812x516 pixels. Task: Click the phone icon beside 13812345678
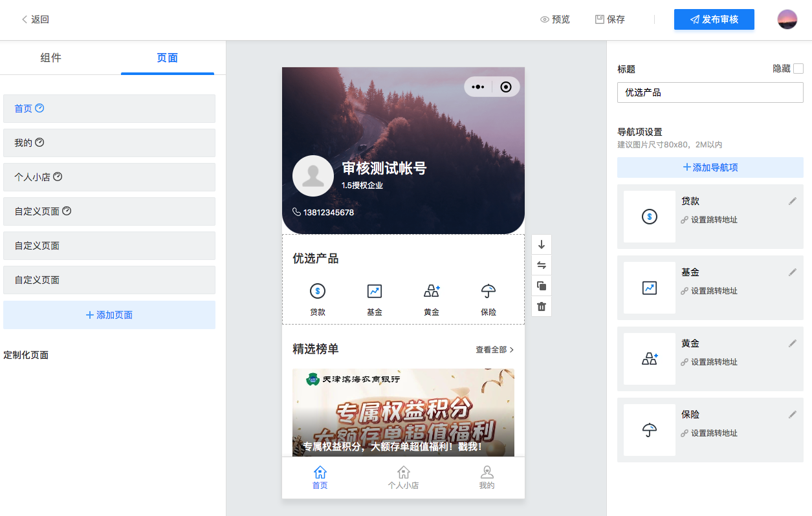(x=297, y=212)
